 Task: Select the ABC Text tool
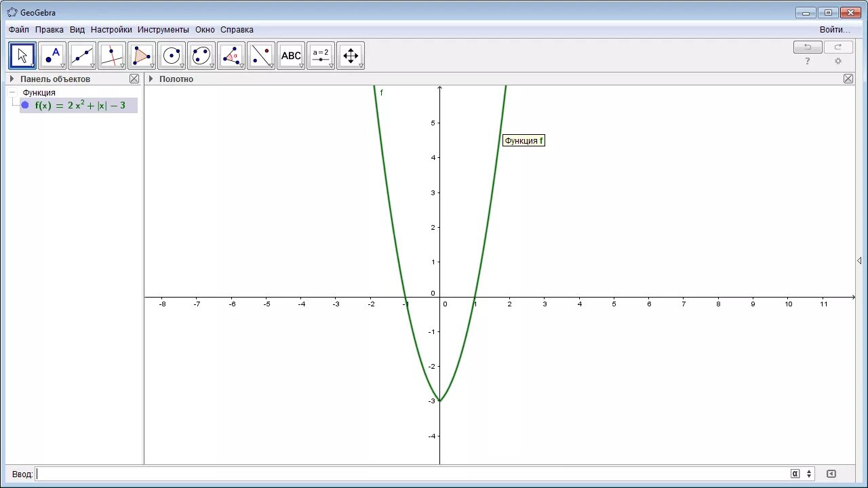pyautogui.click(x=291, y=56)
